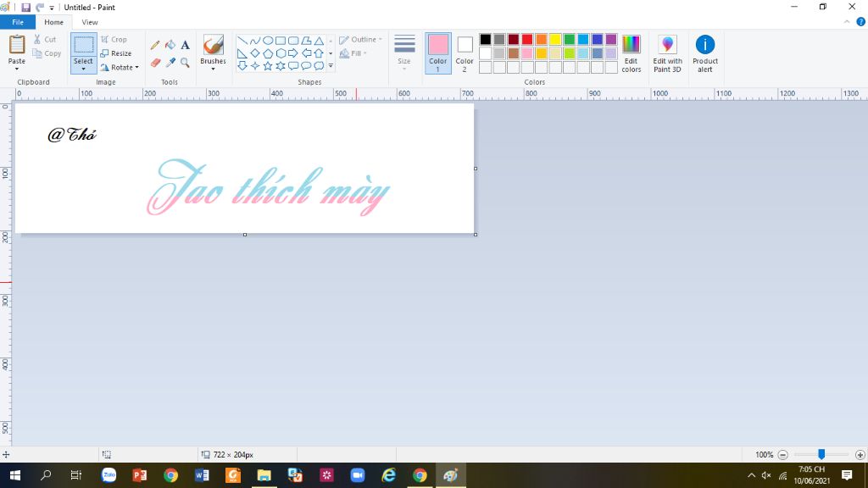Open the File menu
Viewport: 868px width, 488px height.
click(18, 22)
